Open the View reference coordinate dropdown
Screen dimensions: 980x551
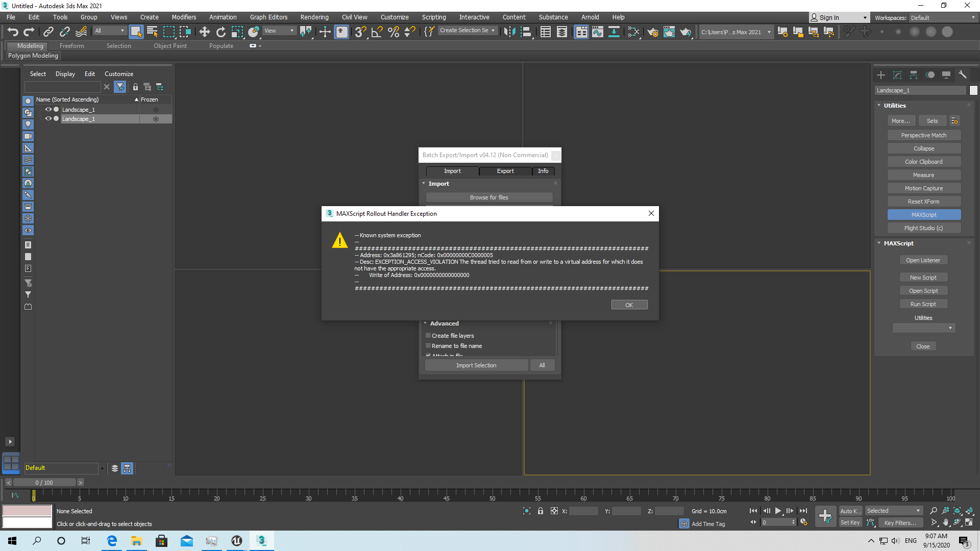point(279,31)
